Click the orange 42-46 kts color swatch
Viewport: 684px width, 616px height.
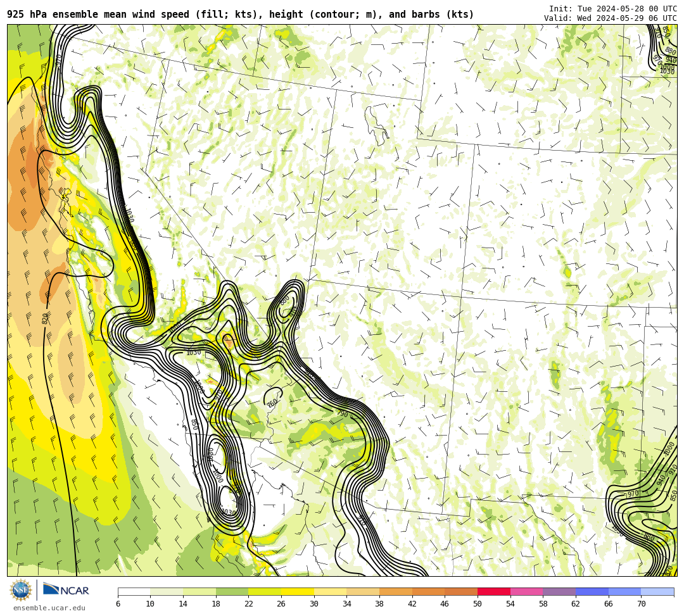click(x=428, y=591)
